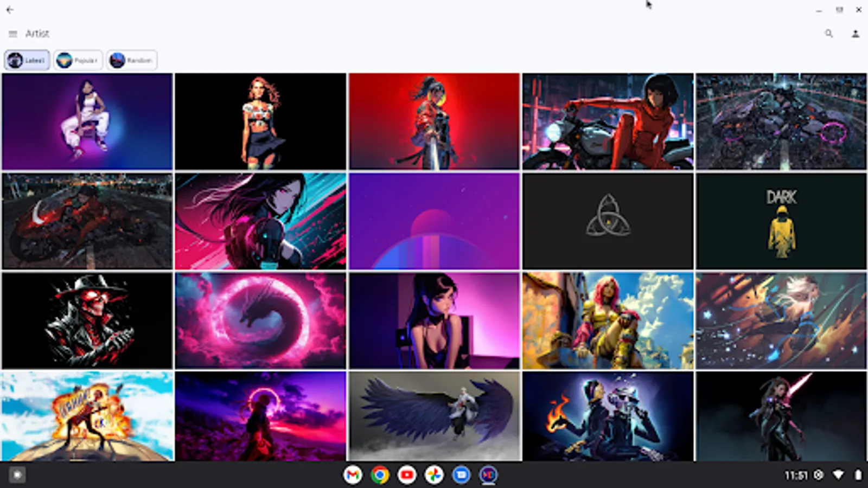Image resolution: width=868 pixels, height=488 pixels.
Task: Open the purple sunset silhouette wallpaper
Action: (260, 416)
